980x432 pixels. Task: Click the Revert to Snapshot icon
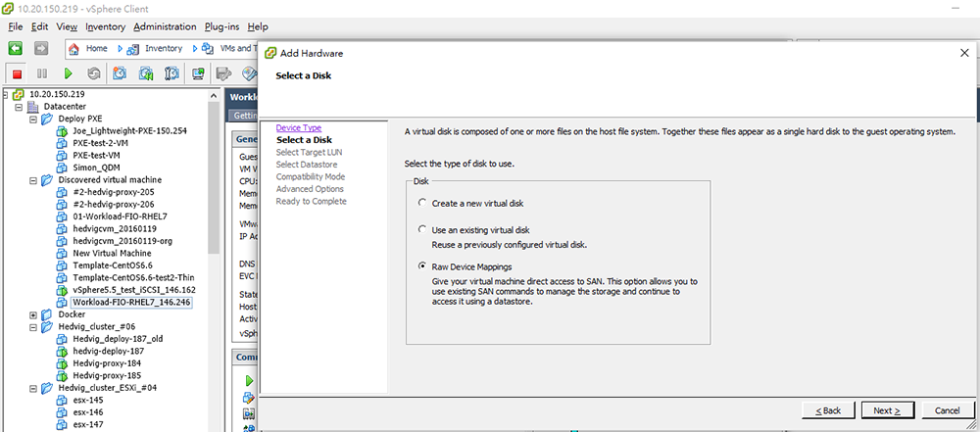(146, 73)
